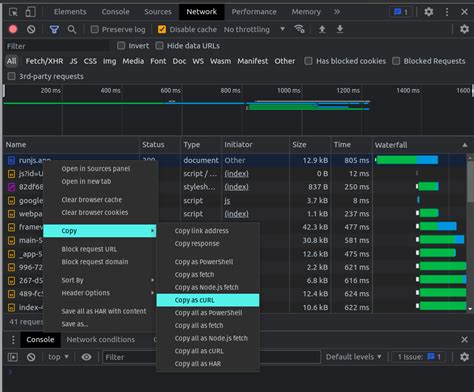Image resolution: width=474 pixels, height=392 pixels.
Task: Open the DevTools three-dot menu
Action: (x=447, y=12)
